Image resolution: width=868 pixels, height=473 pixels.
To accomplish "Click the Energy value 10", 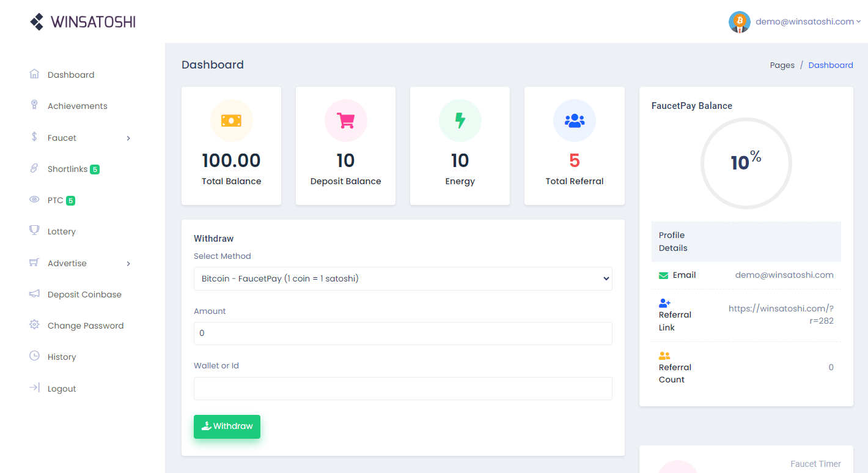I will pyautogui.click(x=460, y=160).
